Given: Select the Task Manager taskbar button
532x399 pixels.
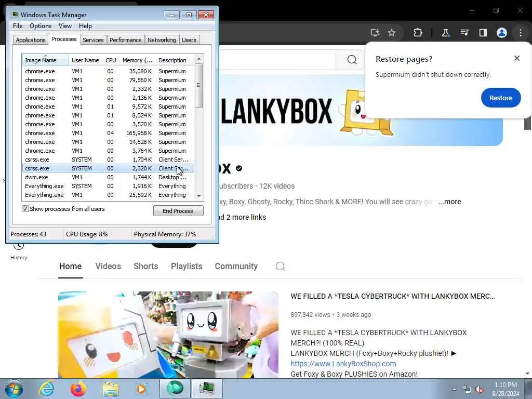Looking at the screenshot, I should pyautogui.click(x=207, y=389).
